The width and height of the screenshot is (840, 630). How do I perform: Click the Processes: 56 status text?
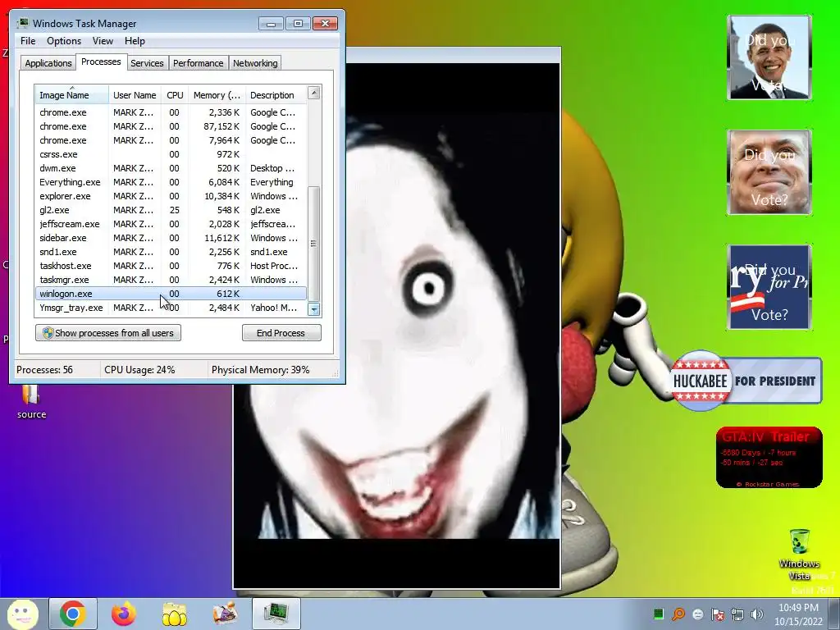click(x=44, y=370)
